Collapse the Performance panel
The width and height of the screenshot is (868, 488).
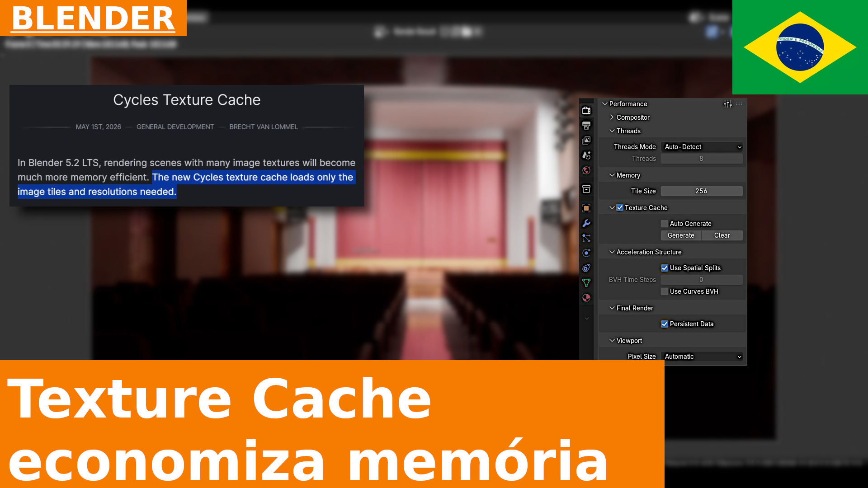click(605, 104)
